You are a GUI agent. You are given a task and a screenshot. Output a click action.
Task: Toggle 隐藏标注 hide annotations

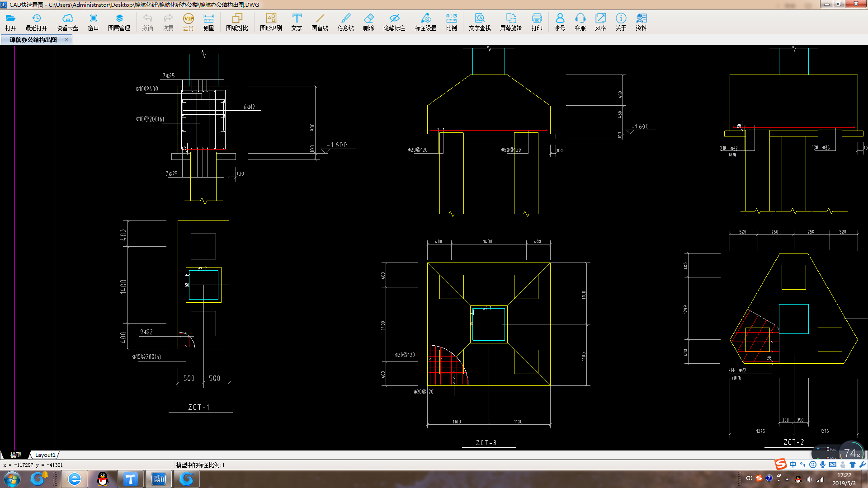tap(394, 22)
